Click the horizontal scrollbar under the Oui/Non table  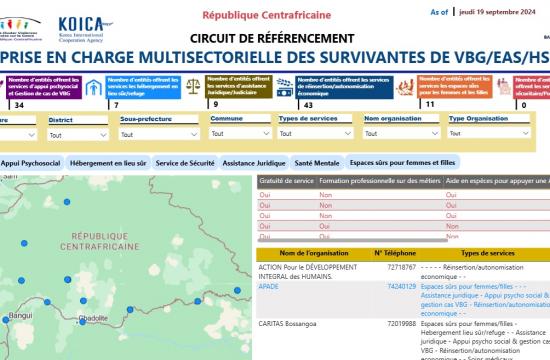[353, 240]
